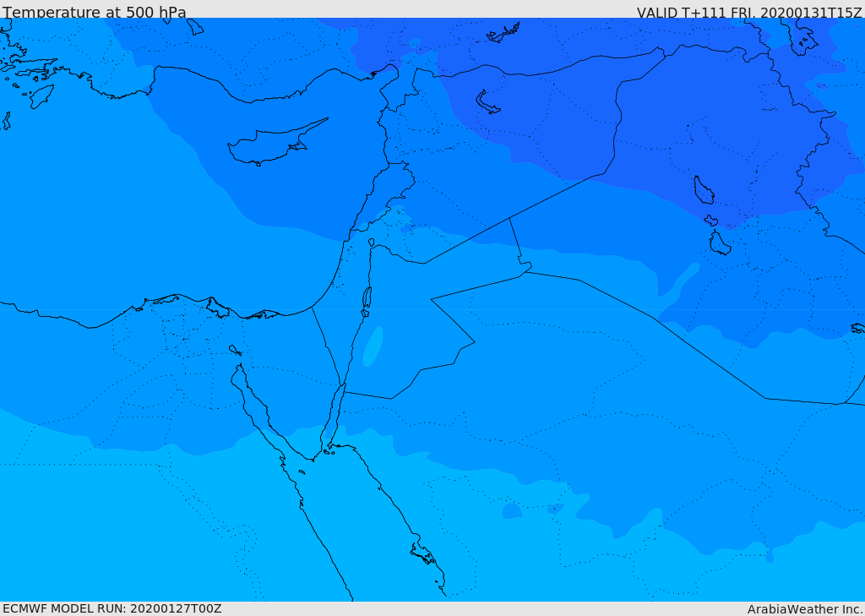Screen dimensions: 865x616
Task: Click the Dead Sea outline on the map
Action: pyautogui.click(x=367, y=298)
